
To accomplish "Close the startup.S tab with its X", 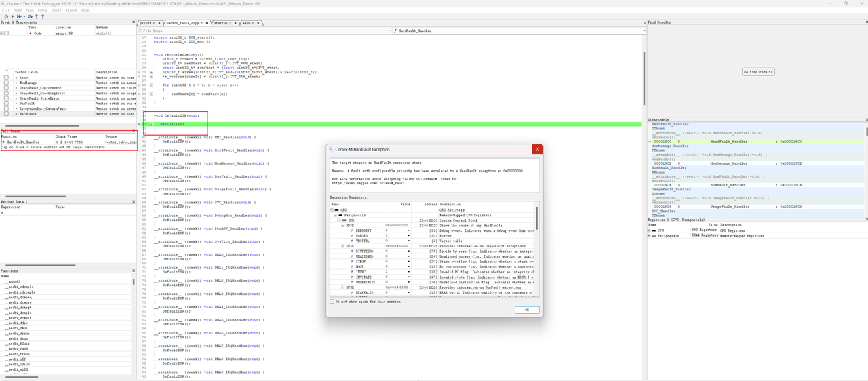I will pyautogui.click(x=235, y=23).
